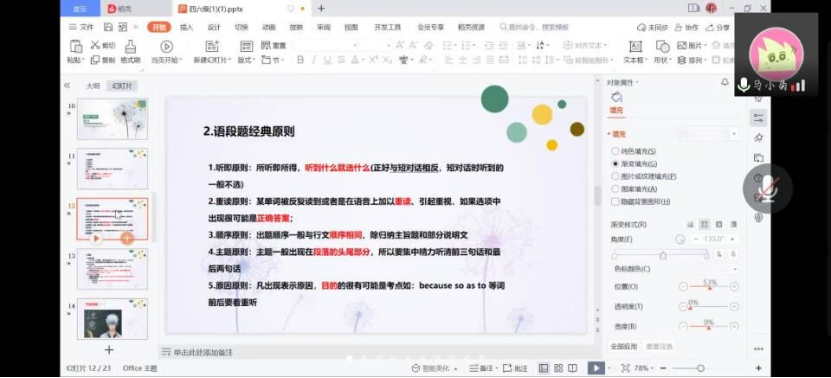Click the transparency (透明度) slider track
This screenshot has height=378, width=831.
point(709,306)
